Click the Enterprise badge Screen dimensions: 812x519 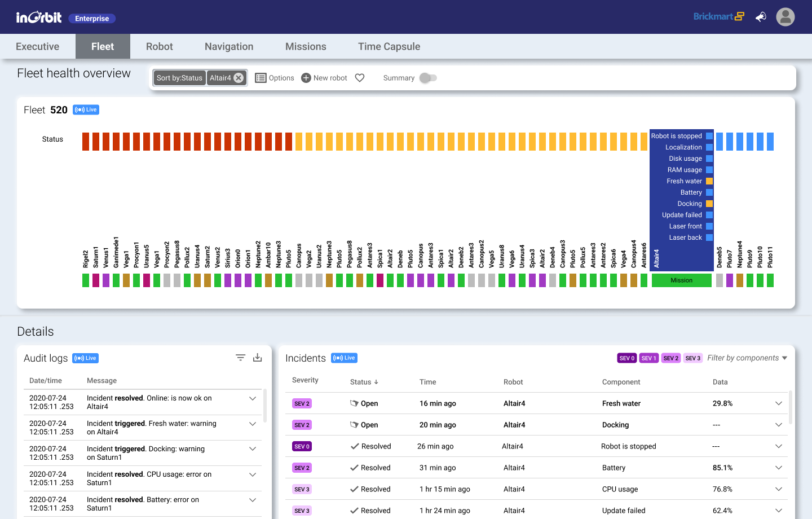[92, 19]
